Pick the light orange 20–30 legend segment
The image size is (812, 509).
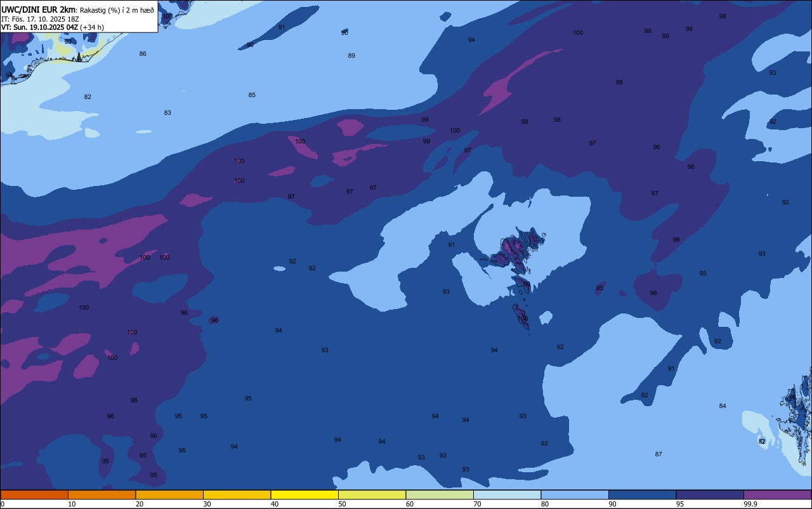coord(169,494)
